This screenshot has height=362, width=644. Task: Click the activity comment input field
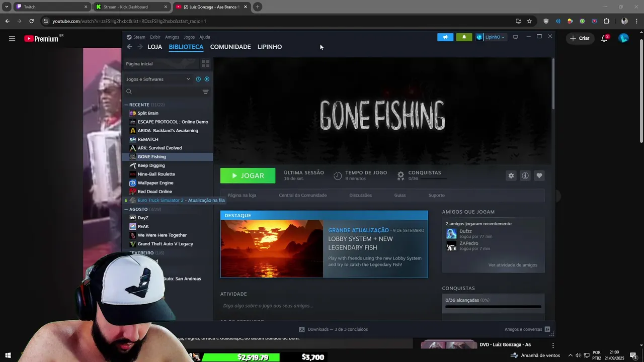[x=324, y=306]
